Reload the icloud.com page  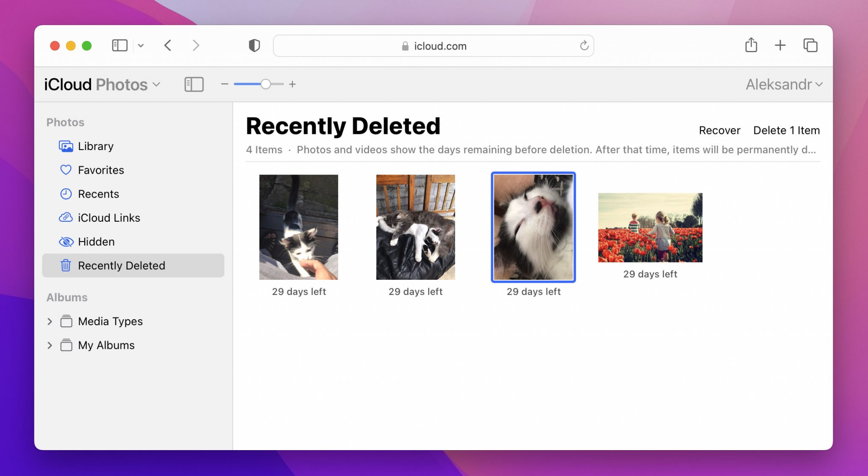(584, 46)
